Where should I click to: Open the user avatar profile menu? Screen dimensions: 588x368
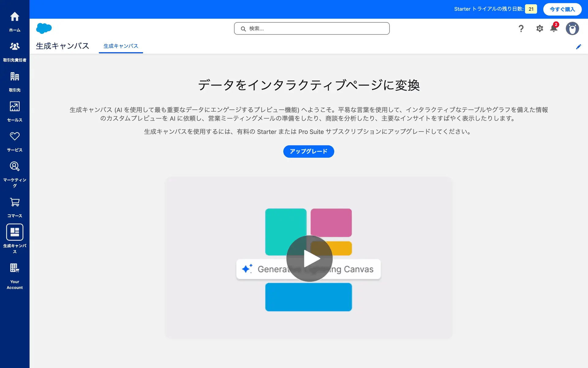[572, 29]
